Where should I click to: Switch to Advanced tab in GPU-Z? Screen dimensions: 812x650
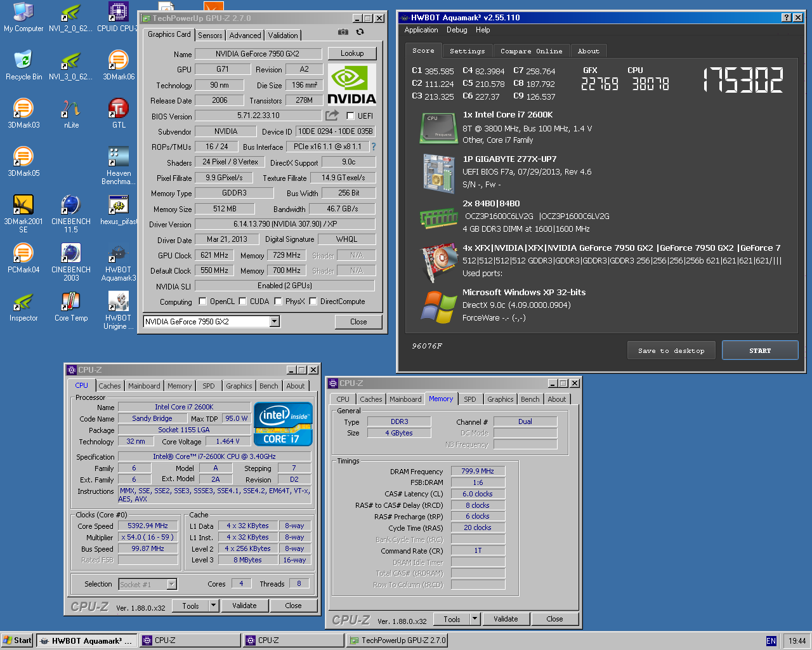tap(246, 36)
